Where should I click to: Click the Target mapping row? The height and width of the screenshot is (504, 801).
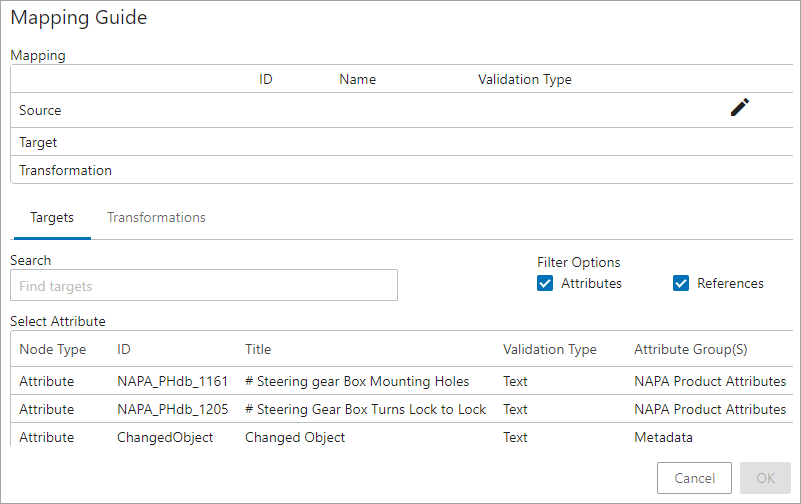pyautogui.click(x=402, y=142)
